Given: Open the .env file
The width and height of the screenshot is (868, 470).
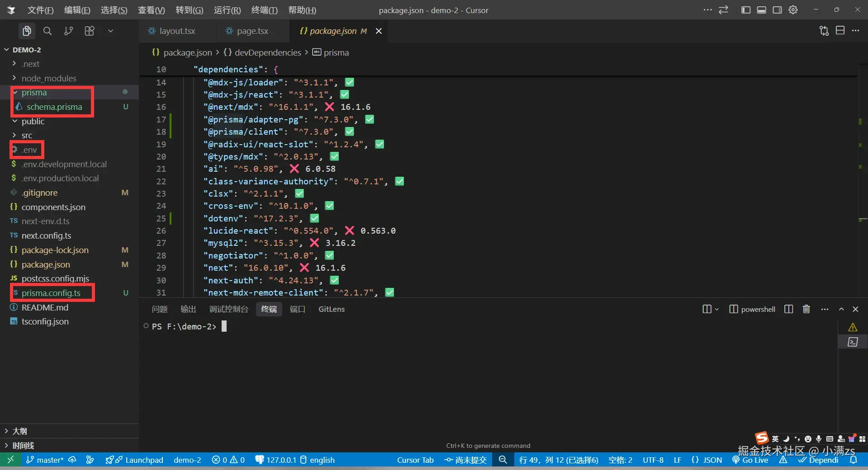Looking at the screenshot, I should click(29, 150).
